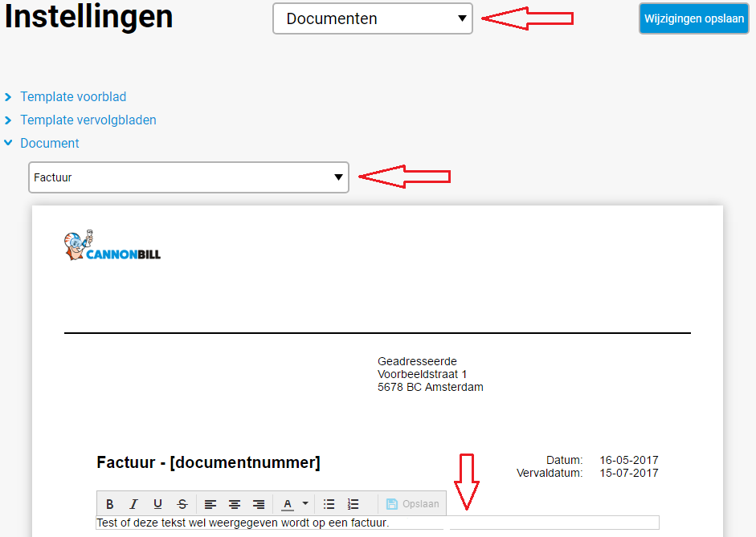Click the 'Factuur - [documentnummer]' heading

(208, 462)
